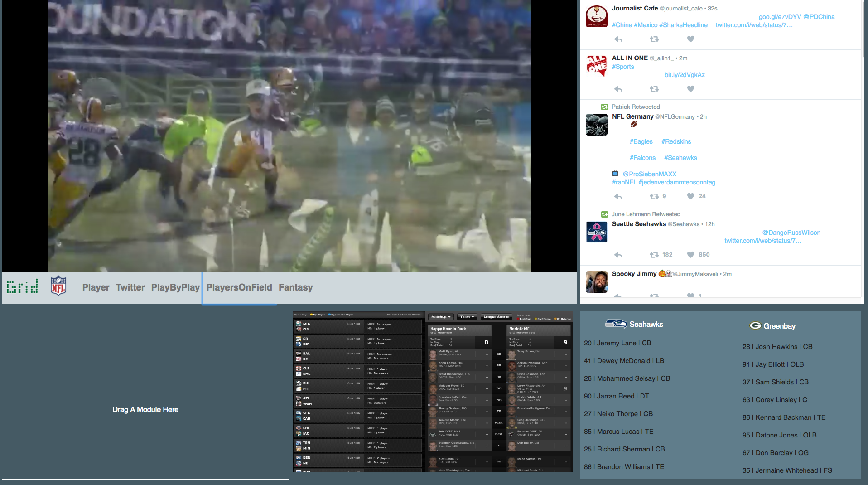Switch to the PlayByPlay tab
868x485 pixels.
[x=175, y=287]
